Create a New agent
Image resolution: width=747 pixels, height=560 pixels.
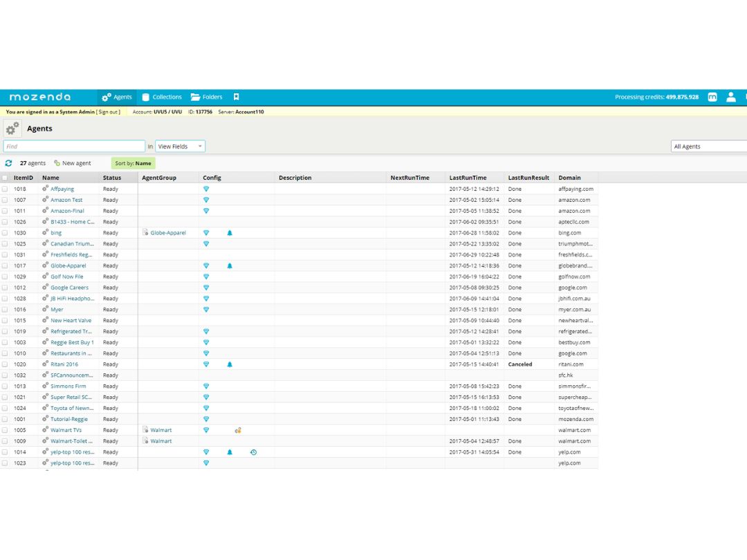pos(73,163)
